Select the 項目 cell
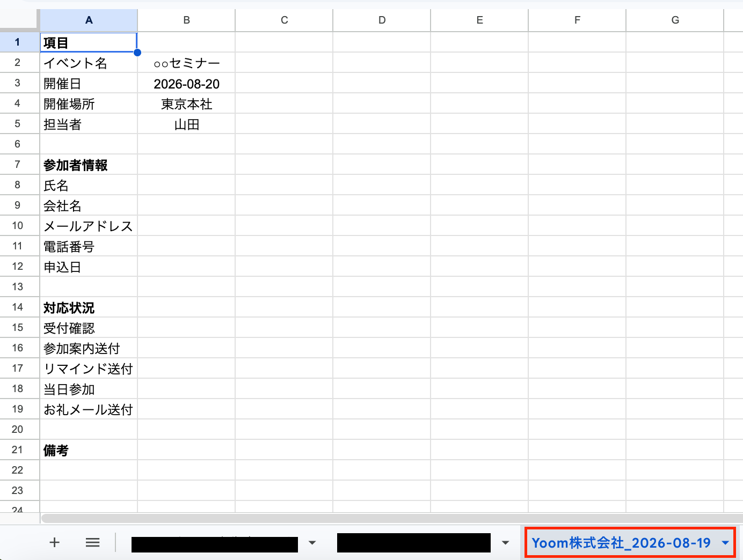Viewport: 743px width, 560px height. [x=89, y=42]
